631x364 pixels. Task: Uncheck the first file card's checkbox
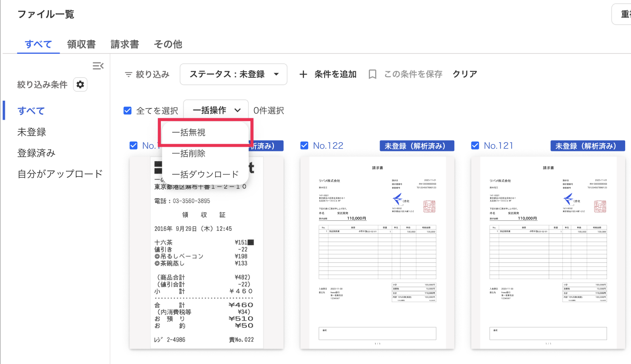(x=133, y=145)
